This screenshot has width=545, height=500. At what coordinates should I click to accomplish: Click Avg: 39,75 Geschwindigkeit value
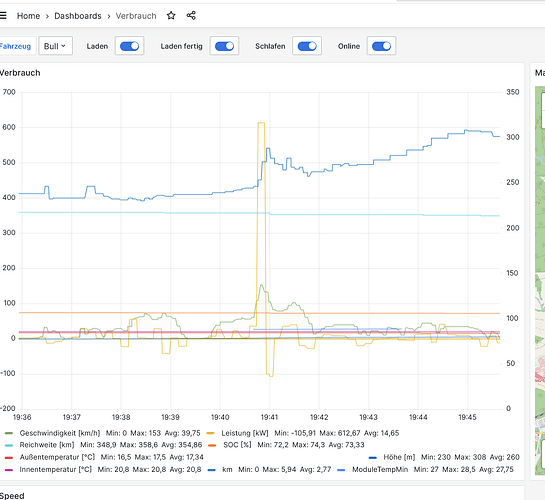pyautogui.click(x=182, y=433)
